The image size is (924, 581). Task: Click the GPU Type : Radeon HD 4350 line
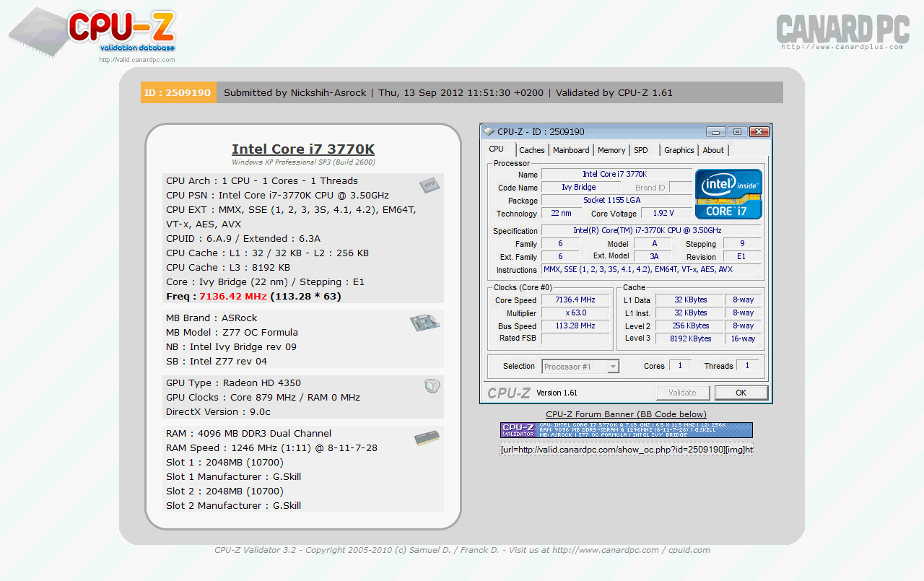click(233, 383)
